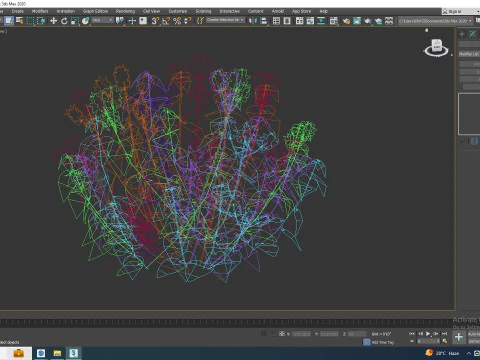
Task: Open Render Setup teapot icon
Action: [346, 21]
